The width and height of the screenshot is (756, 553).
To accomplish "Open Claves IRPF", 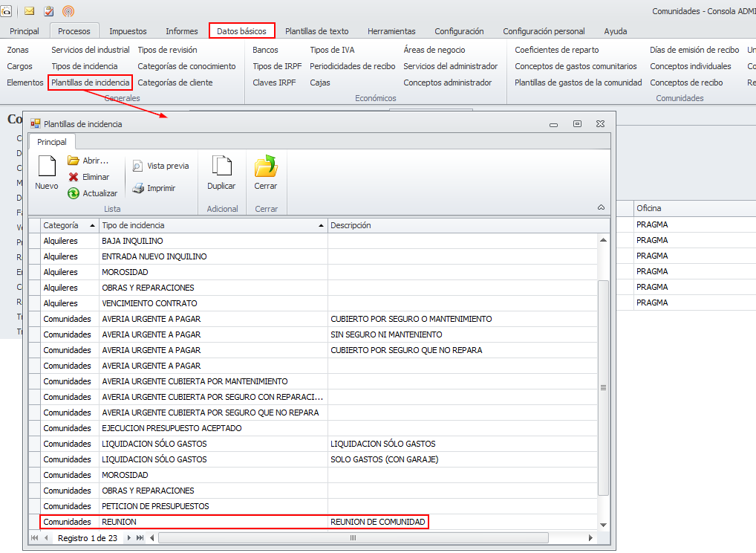I will (274, 83).
